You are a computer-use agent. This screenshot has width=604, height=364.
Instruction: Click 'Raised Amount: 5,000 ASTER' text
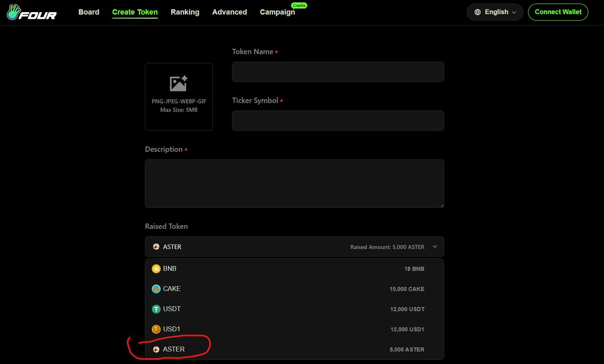pos(387,247)
